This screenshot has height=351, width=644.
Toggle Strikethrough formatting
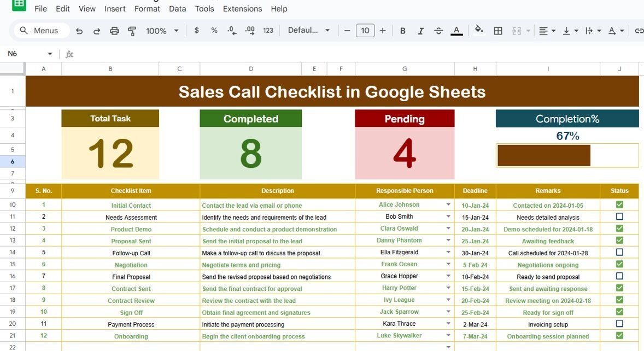pos(438,31)
